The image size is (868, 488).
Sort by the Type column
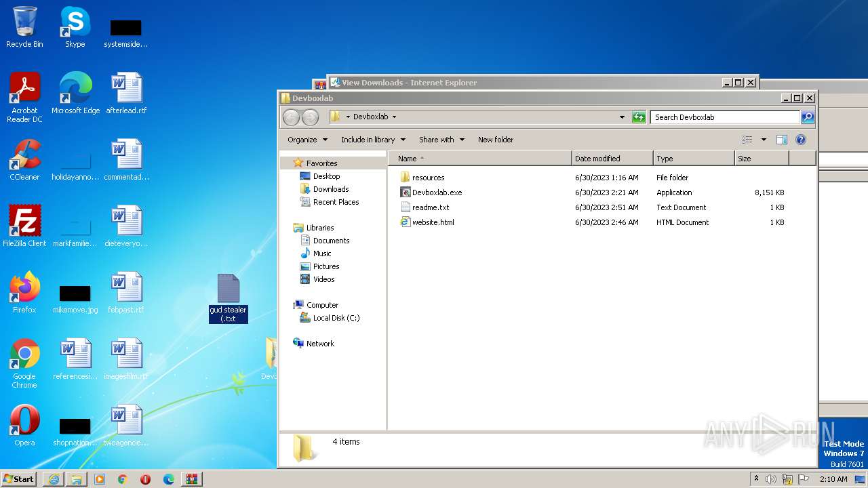pyautogui.click(x=694, y=159)
